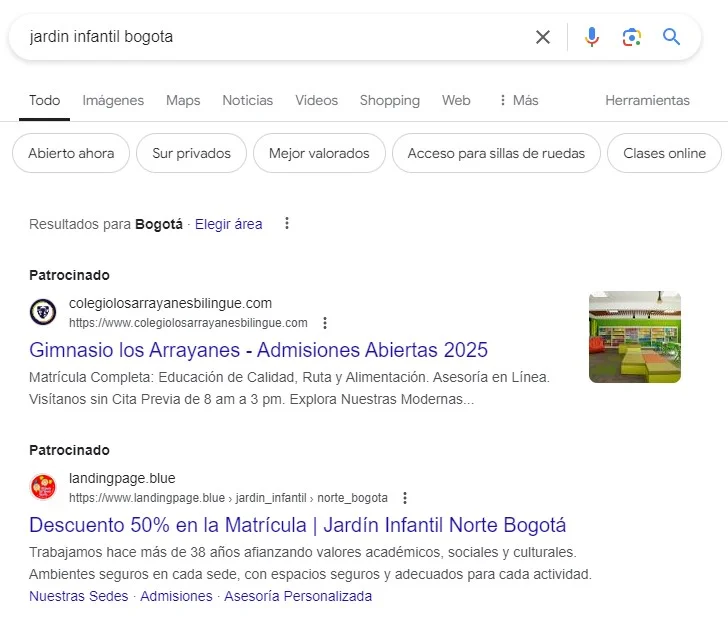Open the Admisiones sitelink
Screen dimensions: 728x620
[x=176, y=596]
